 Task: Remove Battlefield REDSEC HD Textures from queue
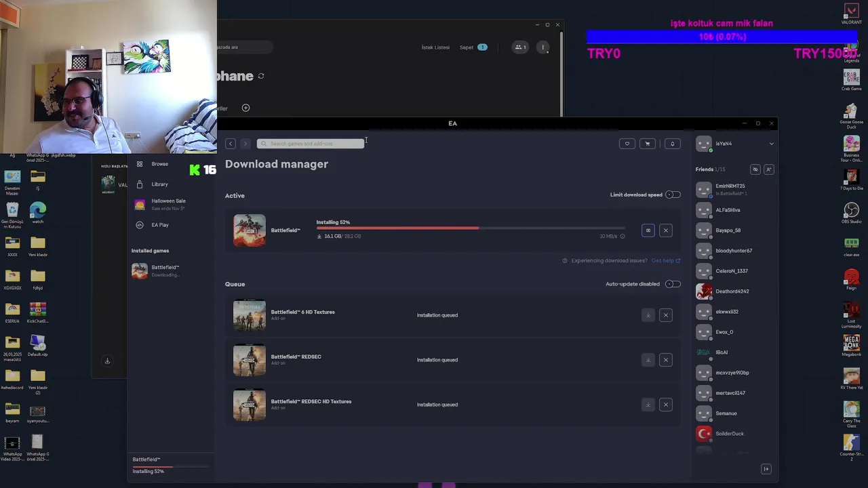pyautogui.click(x=665, y=405)
